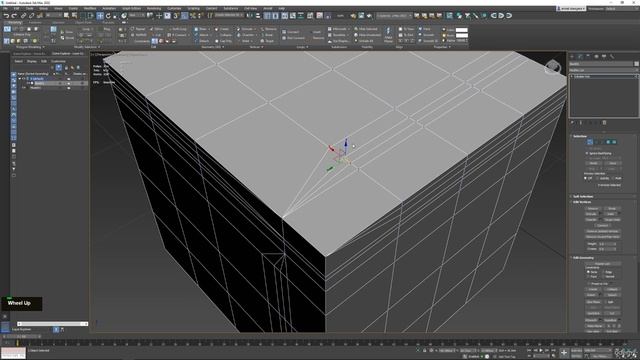
Task: Switch to the Freeform ribbon tab
Action: click(36, 22)
